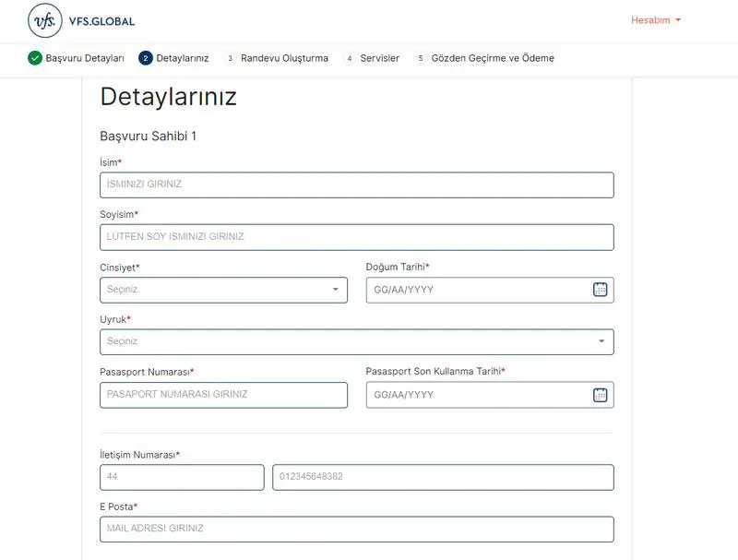Click step 4 number icon
The width and height of the screenshot is (738, 560).
coord(350,58)
